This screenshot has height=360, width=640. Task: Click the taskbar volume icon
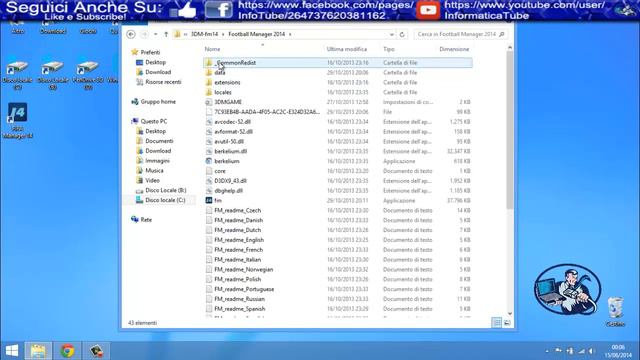click(x=592, y=351)
